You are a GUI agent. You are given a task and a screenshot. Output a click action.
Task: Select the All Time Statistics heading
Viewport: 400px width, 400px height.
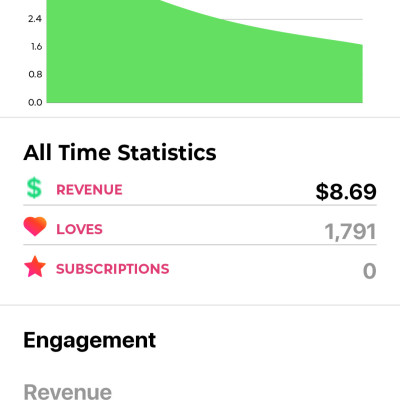[120, 152]
